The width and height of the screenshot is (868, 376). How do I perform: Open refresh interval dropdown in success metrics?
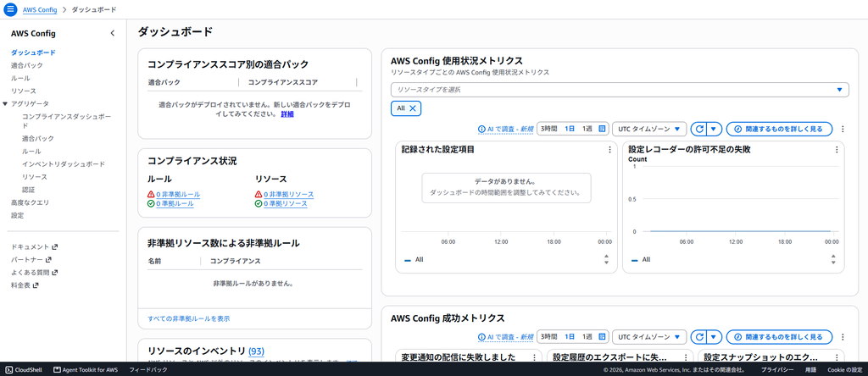tap(714, 337)
